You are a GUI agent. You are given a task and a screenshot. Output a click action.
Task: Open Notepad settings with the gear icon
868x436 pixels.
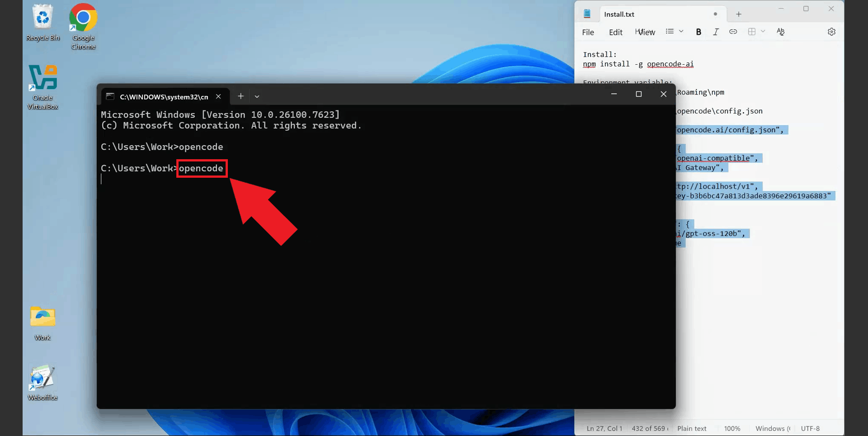832,32
